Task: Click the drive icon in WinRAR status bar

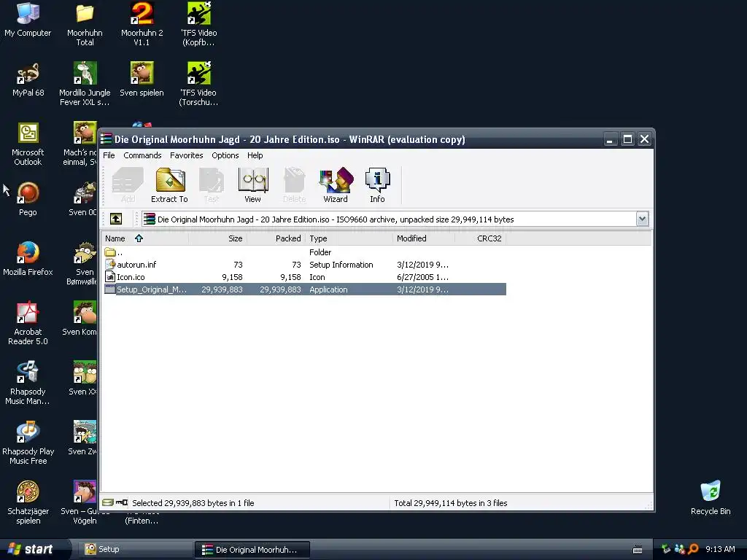Action: [108, 502]
